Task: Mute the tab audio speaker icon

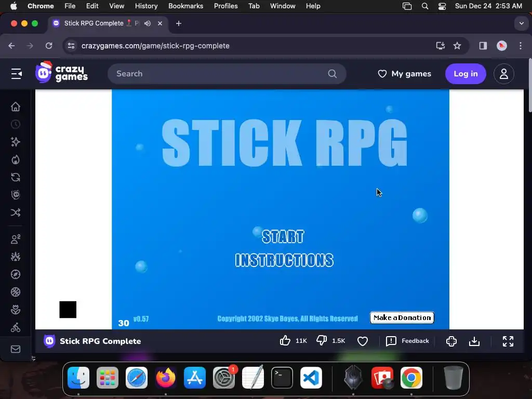Action: click(x=148, y=23)
